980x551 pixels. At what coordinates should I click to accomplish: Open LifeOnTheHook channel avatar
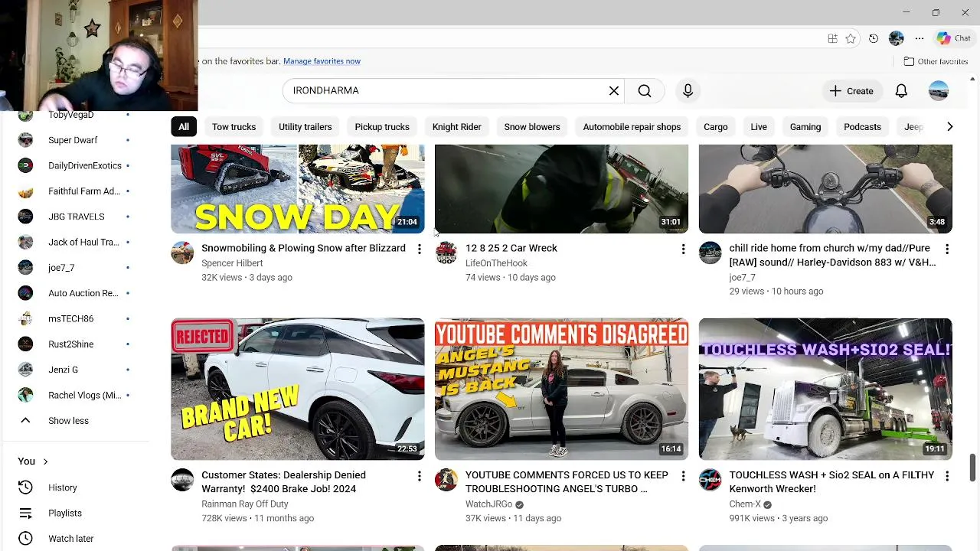[446, 253]
